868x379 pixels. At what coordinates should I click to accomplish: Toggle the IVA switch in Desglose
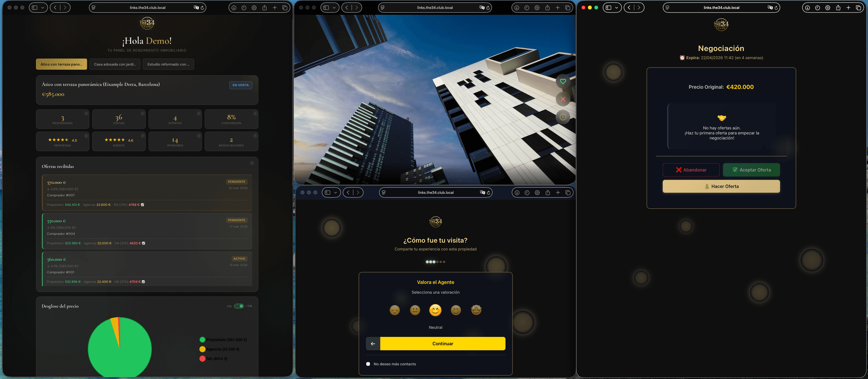point(239,306)
